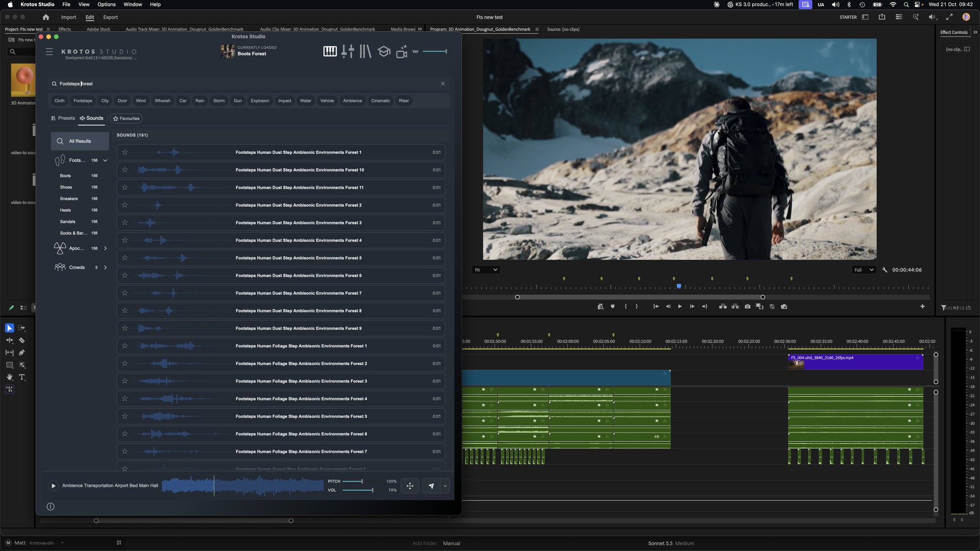Click the drag-and-drop move icon in preview bar
This screenshot has height=551, width=980.
pos(410,486)
